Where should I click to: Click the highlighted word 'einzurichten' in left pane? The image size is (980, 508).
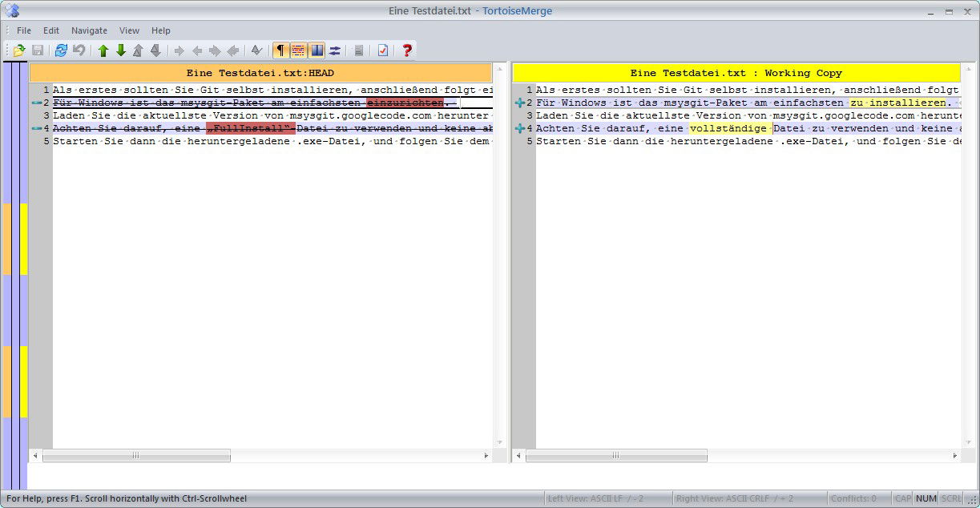pyautogui.click(x=405, y=103)
